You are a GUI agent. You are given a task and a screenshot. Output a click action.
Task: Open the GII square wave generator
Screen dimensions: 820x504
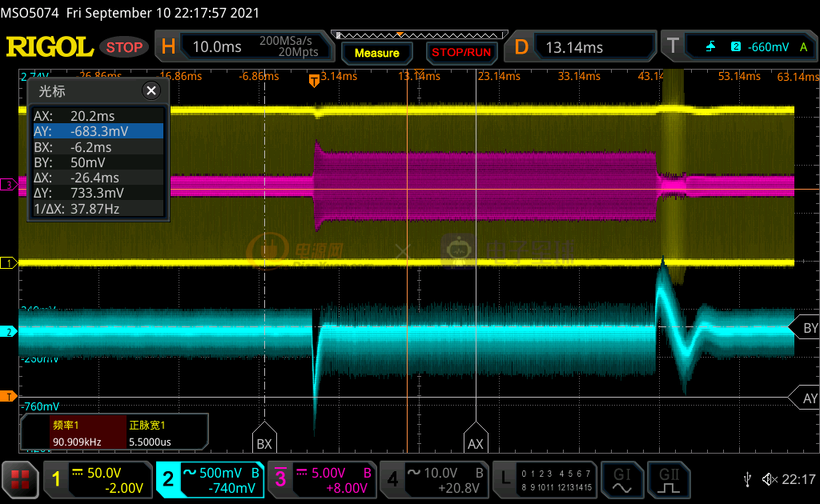668,479
